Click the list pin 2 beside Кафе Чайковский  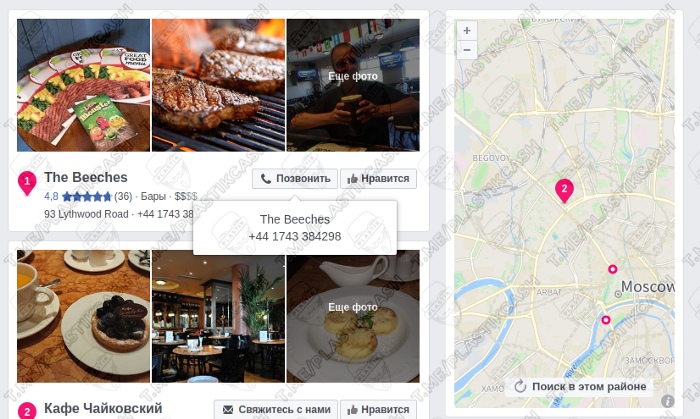(27, 411)
